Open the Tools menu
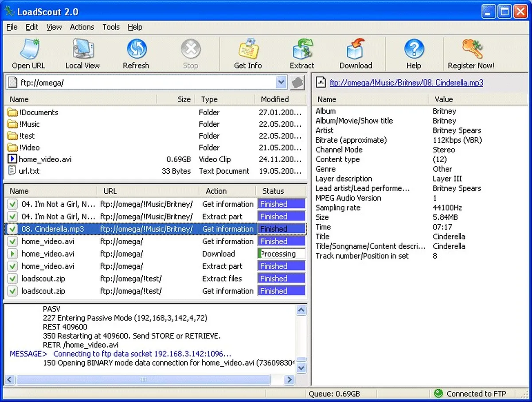 click(111, 27)
